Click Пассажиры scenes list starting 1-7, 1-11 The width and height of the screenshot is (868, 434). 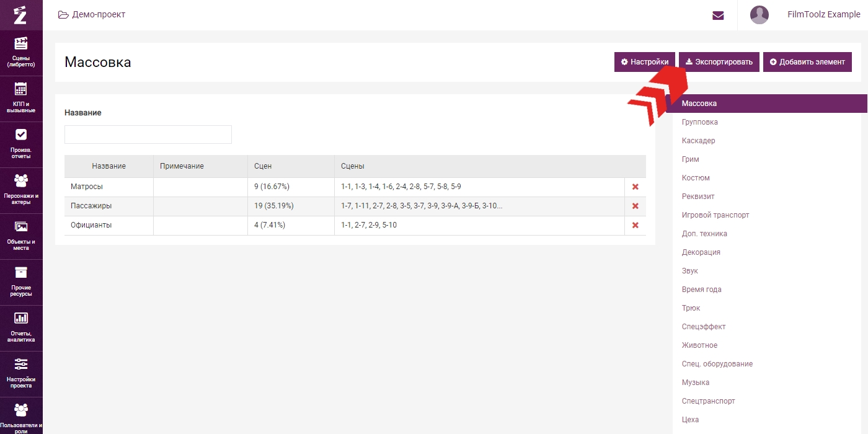pos(422,206)
